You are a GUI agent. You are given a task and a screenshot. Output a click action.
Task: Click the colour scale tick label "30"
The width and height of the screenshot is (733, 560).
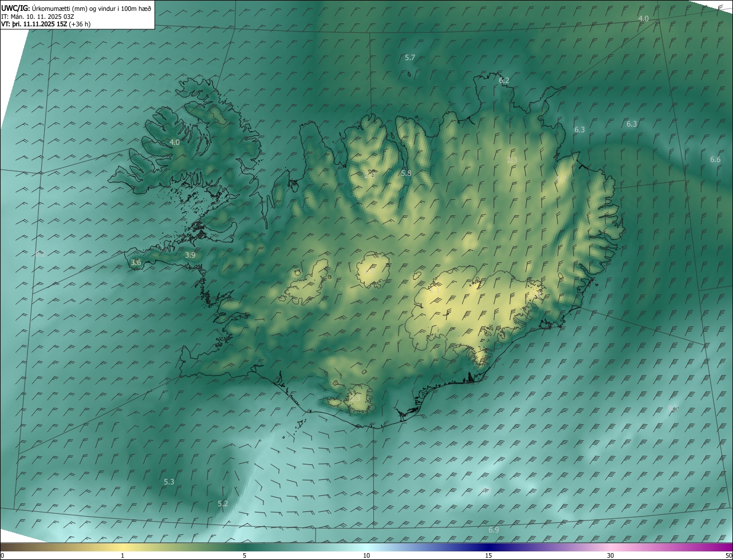click(610, 556)
